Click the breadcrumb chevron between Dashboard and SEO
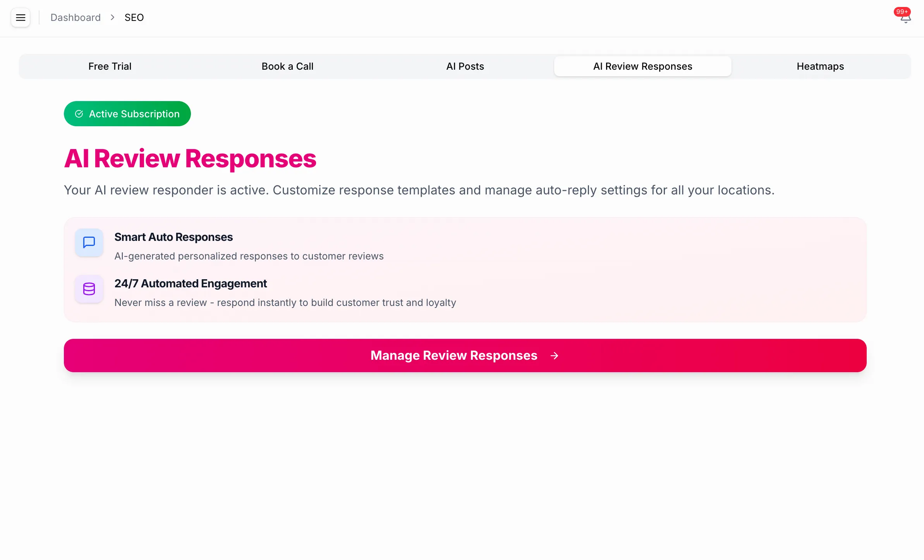Image resolution: width=924 pixels, height=560 pixels. 112,17
